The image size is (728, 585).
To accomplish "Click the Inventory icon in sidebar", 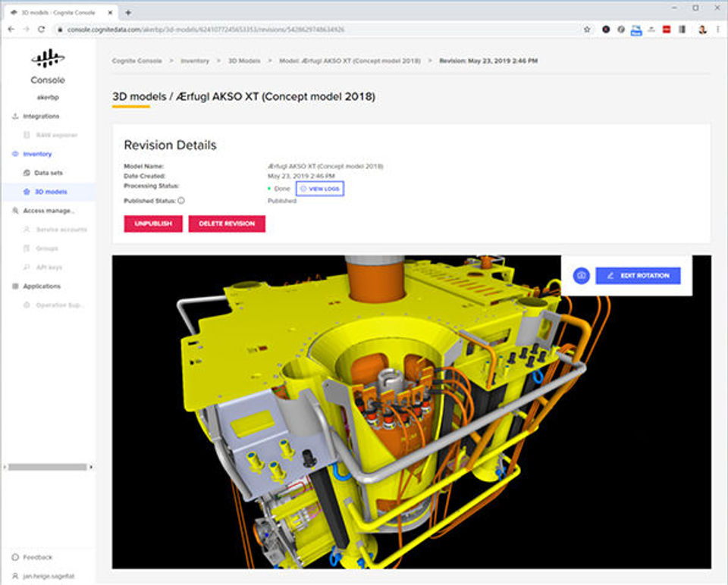I will click(x=15, y=154).
